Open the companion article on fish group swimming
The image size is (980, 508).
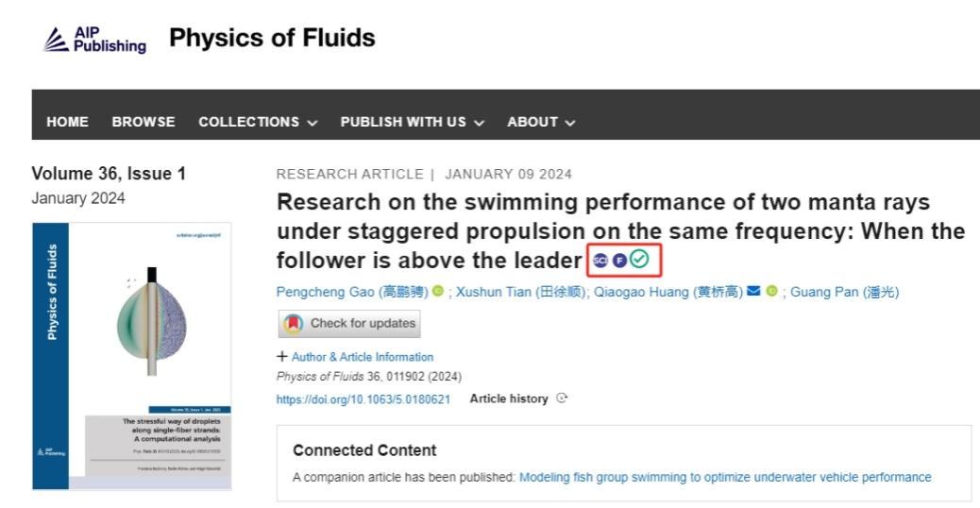click(x=725, y=477)
